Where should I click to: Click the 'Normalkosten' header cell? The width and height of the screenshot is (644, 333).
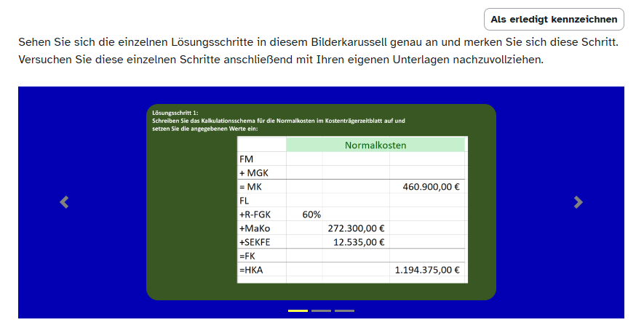pos(375,145)
